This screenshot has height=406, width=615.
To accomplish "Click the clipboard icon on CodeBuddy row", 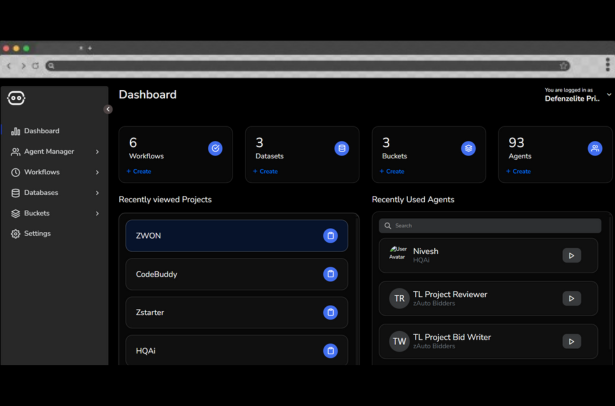I will coord(330,274).
